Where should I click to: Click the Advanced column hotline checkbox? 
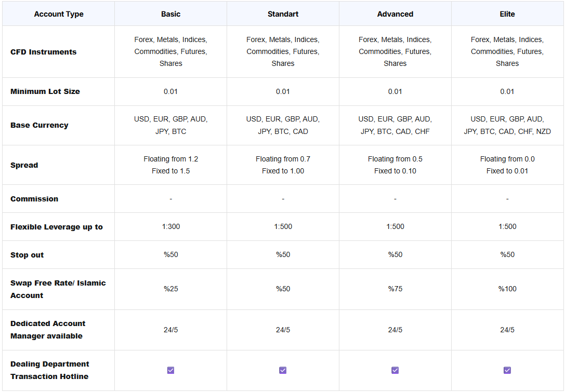point(395,370)
